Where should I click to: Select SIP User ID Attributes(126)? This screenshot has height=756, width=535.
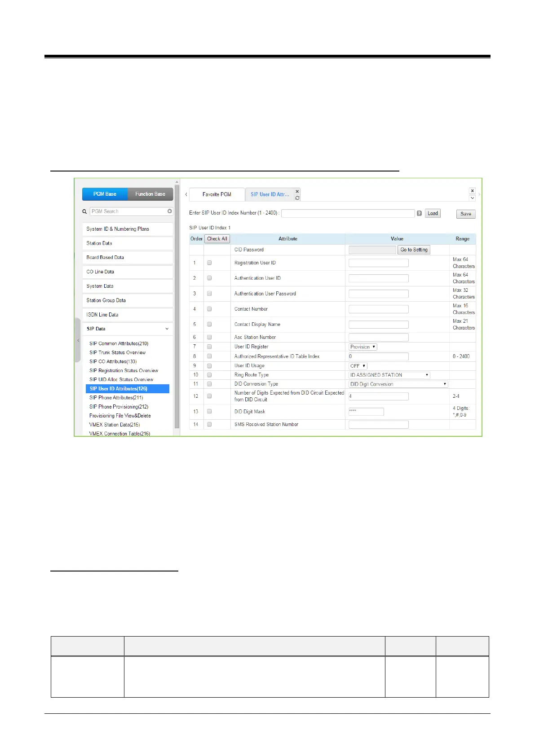(128, 389)
